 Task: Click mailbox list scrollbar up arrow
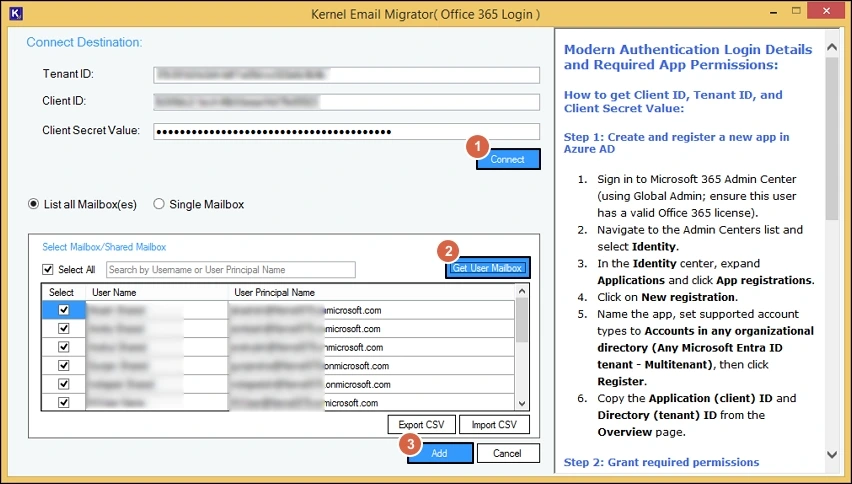(x=522, y=291)
